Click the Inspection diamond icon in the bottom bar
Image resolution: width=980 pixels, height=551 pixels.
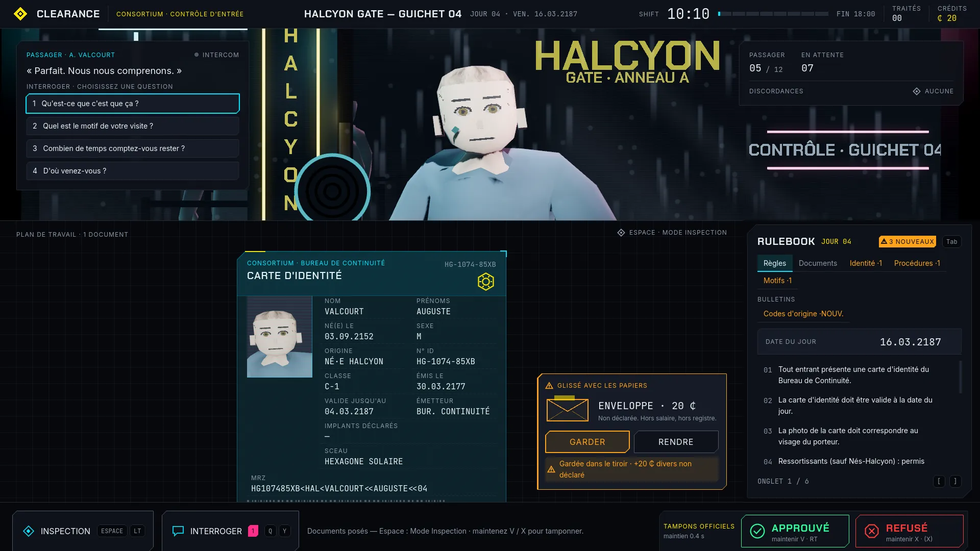pos(29,531)
